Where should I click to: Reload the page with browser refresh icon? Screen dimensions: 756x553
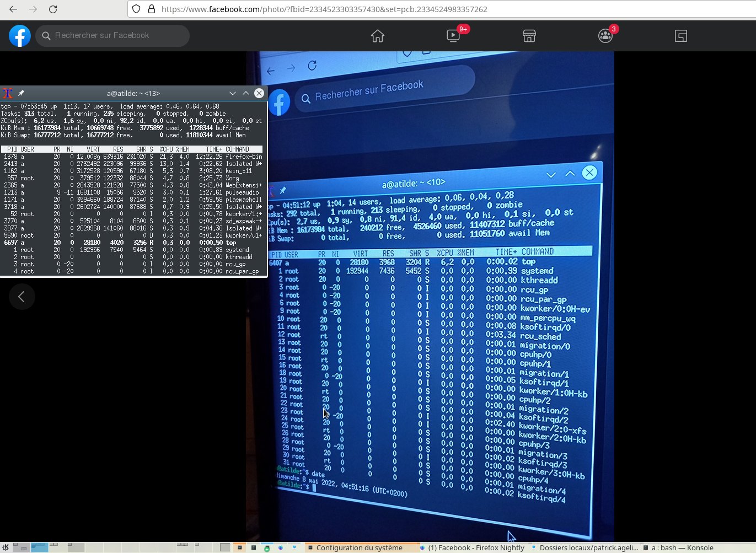click(53, 9)
